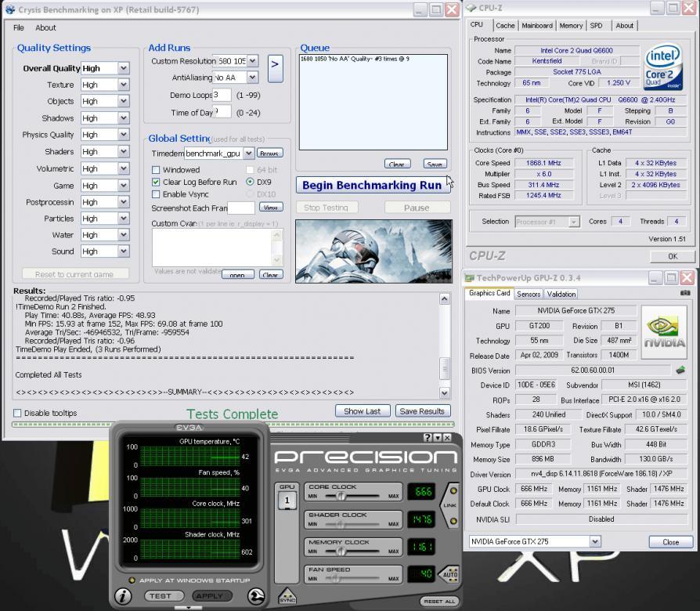Open the Shaders quality dropdown

tap(124, 151)
